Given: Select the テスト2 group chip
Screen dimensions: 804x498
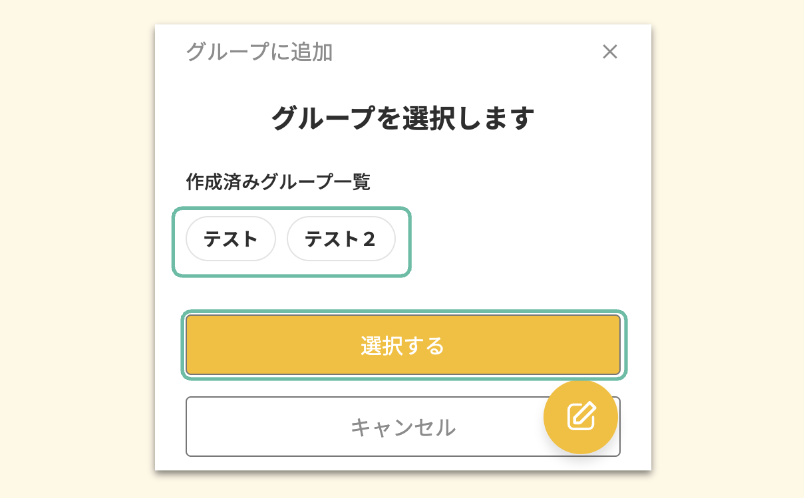Looking at the screenshot, I should [x=341, y=239].
